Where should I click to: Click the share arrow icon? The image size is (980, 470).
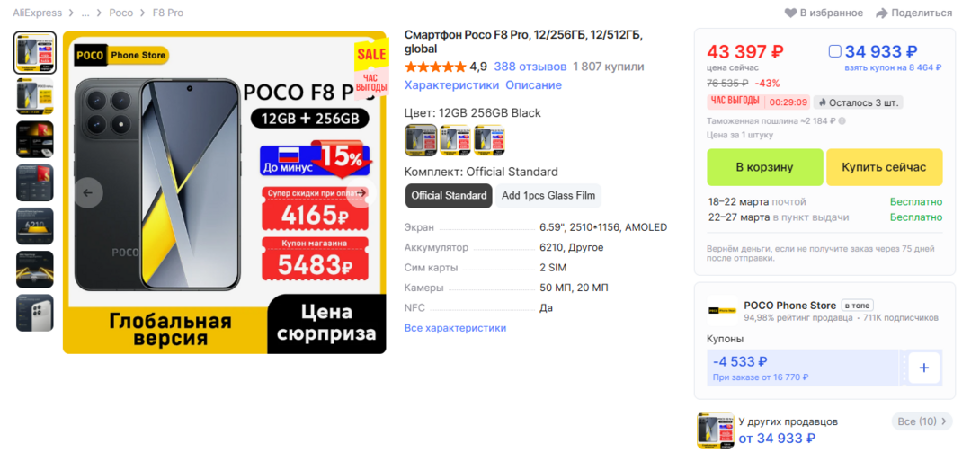click(882, 13)
